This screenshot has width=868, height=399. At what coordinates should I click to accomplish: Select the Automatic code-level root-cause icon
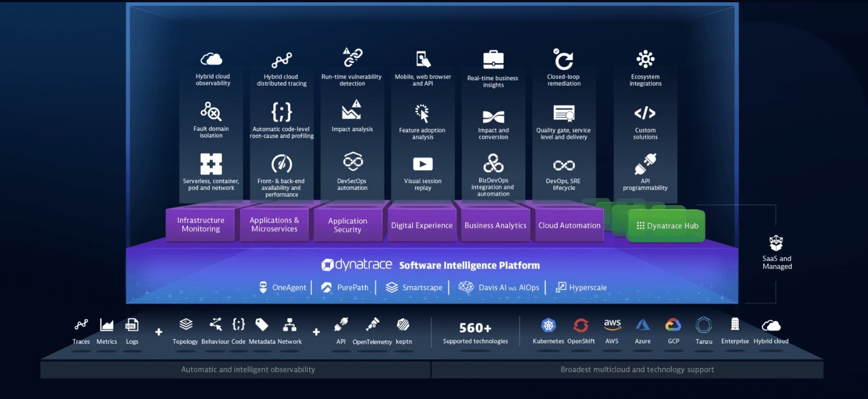282,112
